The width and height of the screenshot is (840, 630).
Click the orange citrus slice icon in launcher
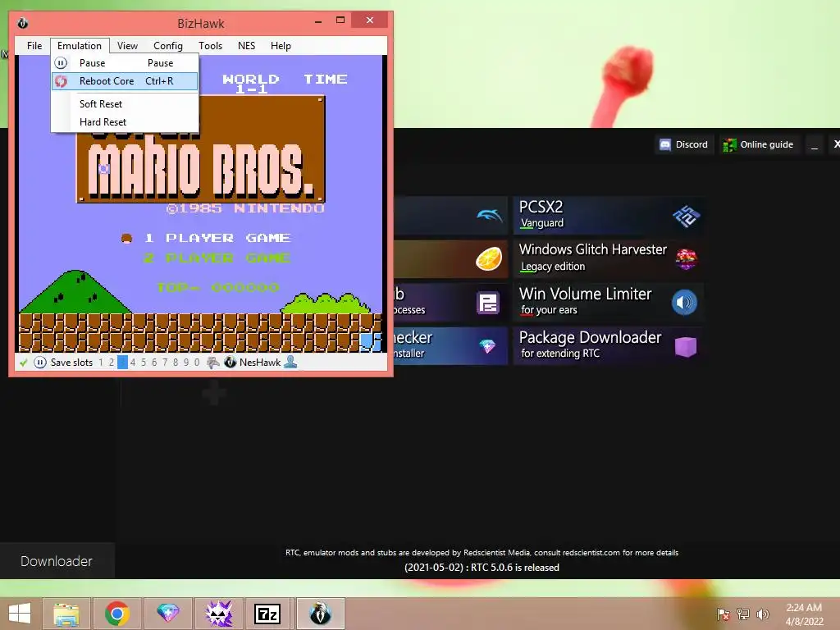(489, 258)
